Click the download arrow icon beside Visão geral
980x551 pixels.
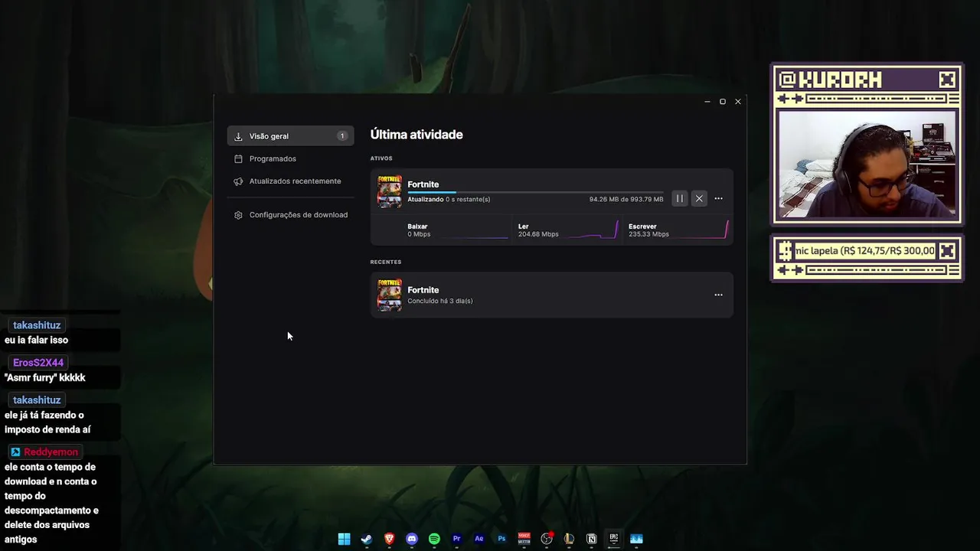click(238, 136)
